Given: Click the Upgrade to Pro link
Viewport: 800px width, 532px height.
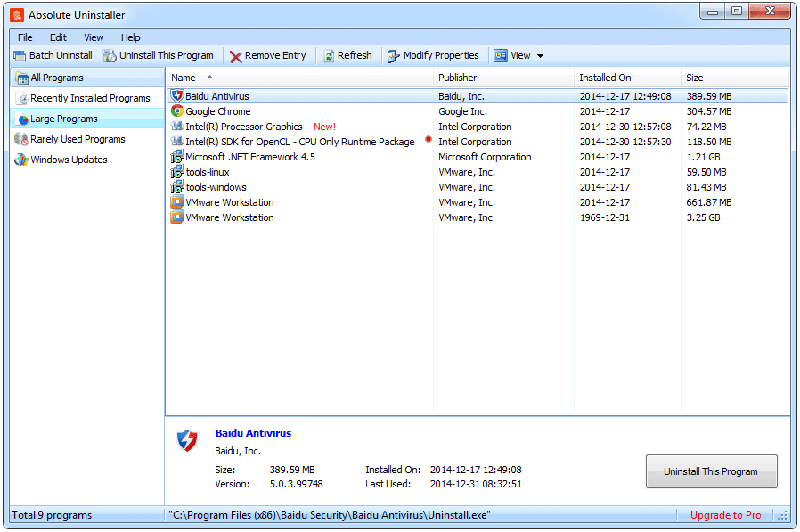Looking at the screenshot, I should tap(726, 515).
